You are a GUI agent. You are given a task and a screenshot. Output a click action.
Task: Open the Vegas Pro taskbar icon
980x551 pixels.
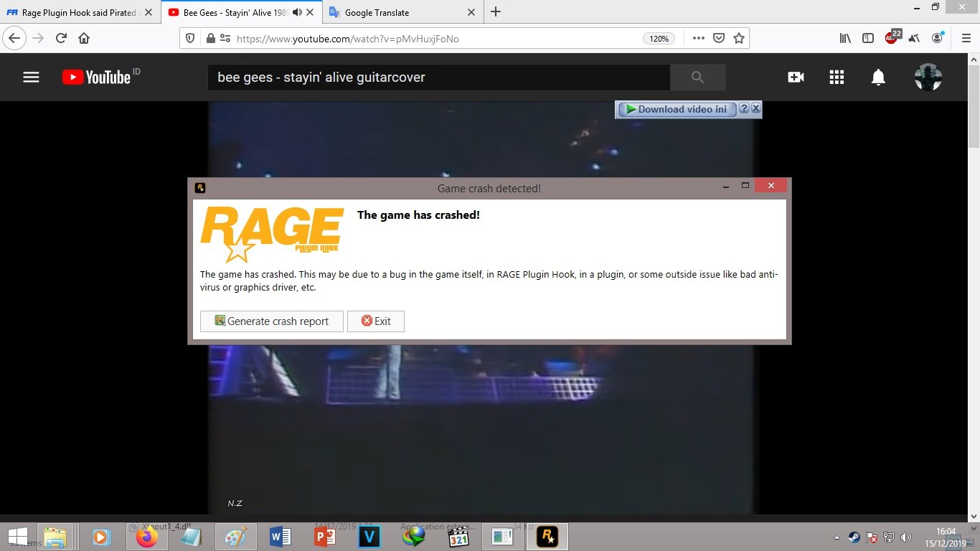click(369, 537)
